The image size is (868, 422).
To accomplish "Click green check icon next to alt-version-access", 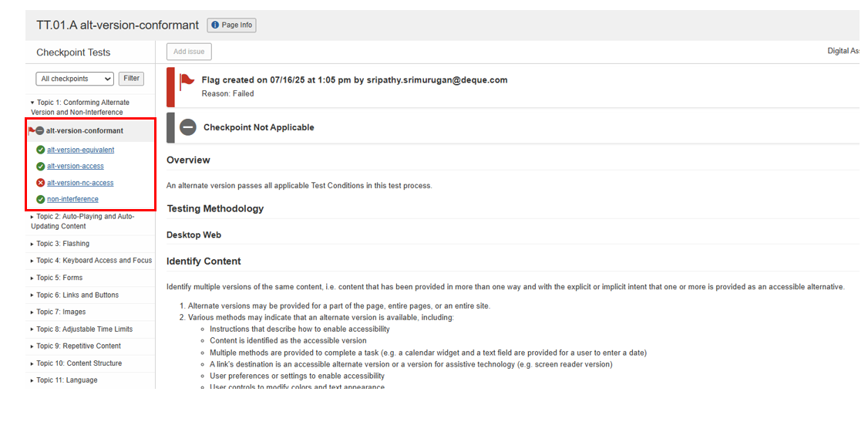I will 41,166.
